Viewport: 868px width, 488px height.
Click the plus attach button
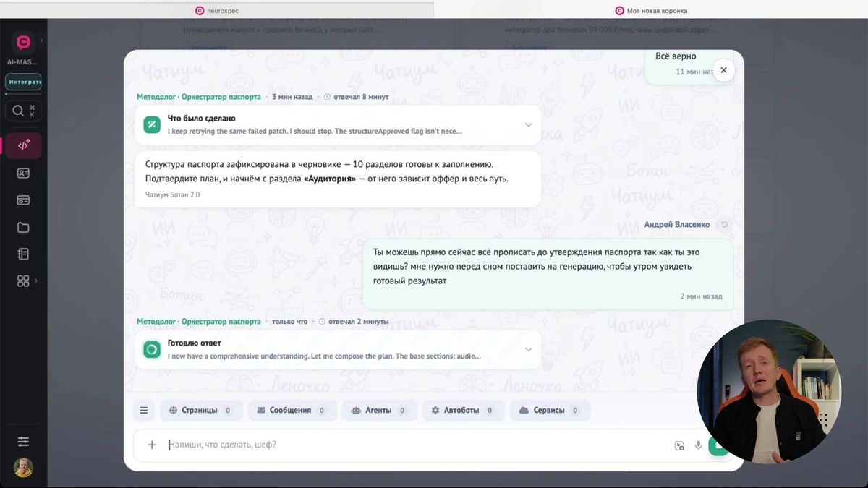click(152, 445)
